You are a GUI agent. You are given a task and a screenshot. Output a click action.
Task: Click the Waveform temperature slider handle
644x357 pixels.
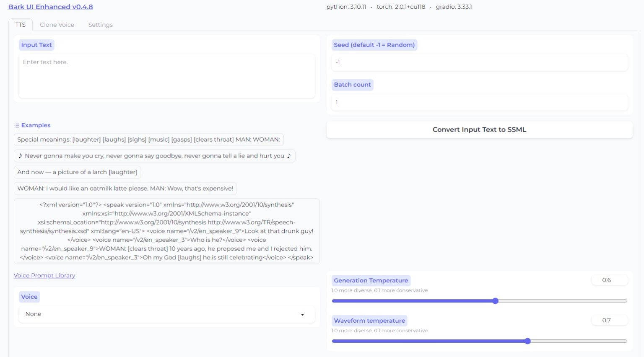click(x=527, y=341)
